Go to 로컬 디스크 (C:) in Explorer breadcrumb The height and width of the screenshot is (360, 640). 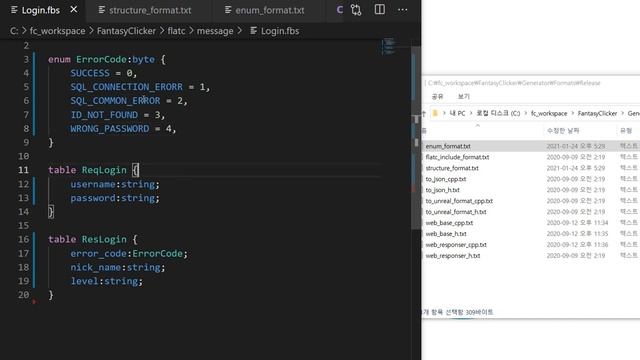(x=498, y=113)
